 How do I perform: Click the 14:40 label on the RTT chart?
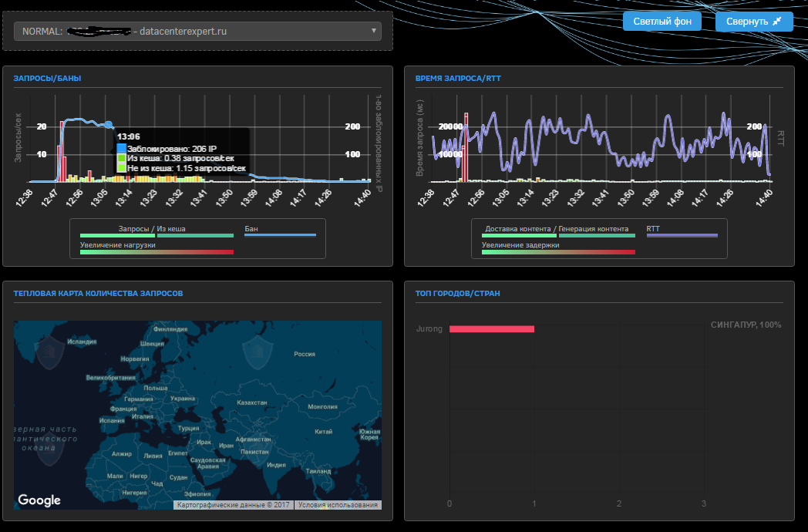pyautogui.click(x=764, y=198)
